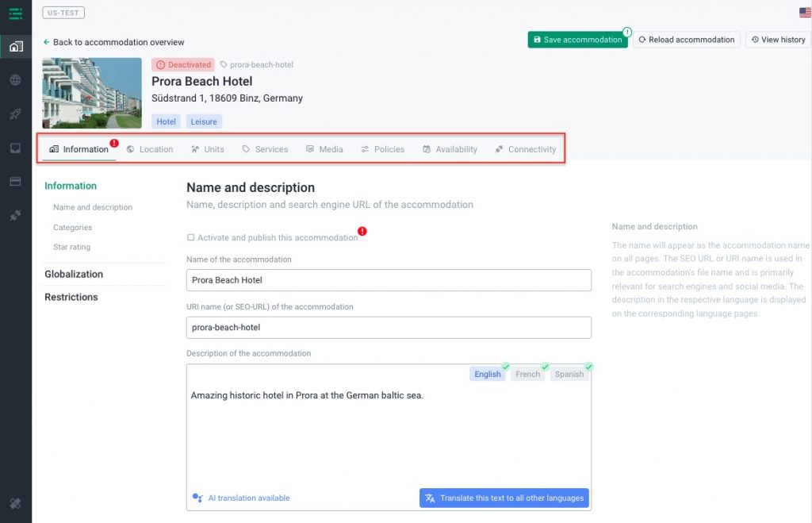Select the Information section heading

(71, 186)
